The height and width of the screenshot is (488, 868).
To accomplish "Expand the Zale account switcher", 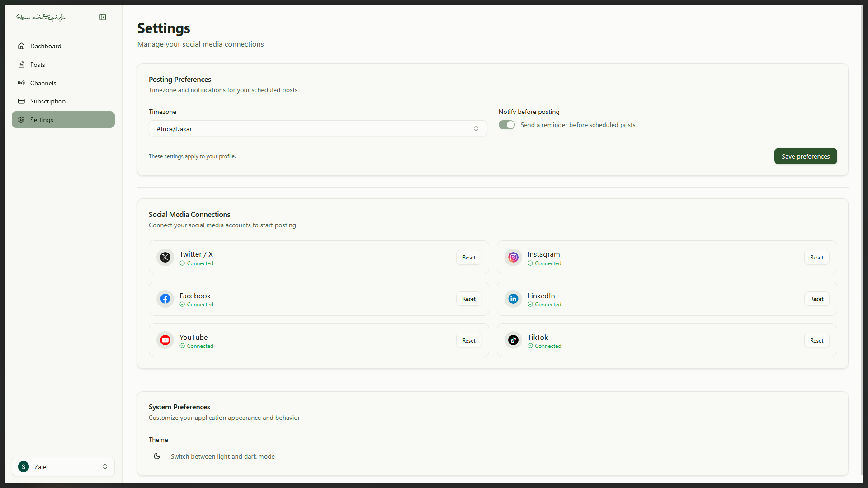I will coord(63,467).
